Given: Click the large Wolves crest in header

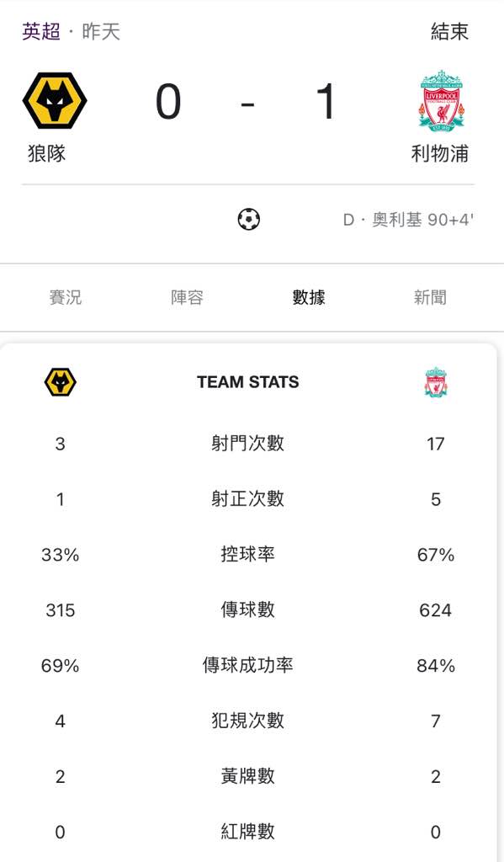Looking at the screenshot, I should (55, 101).
